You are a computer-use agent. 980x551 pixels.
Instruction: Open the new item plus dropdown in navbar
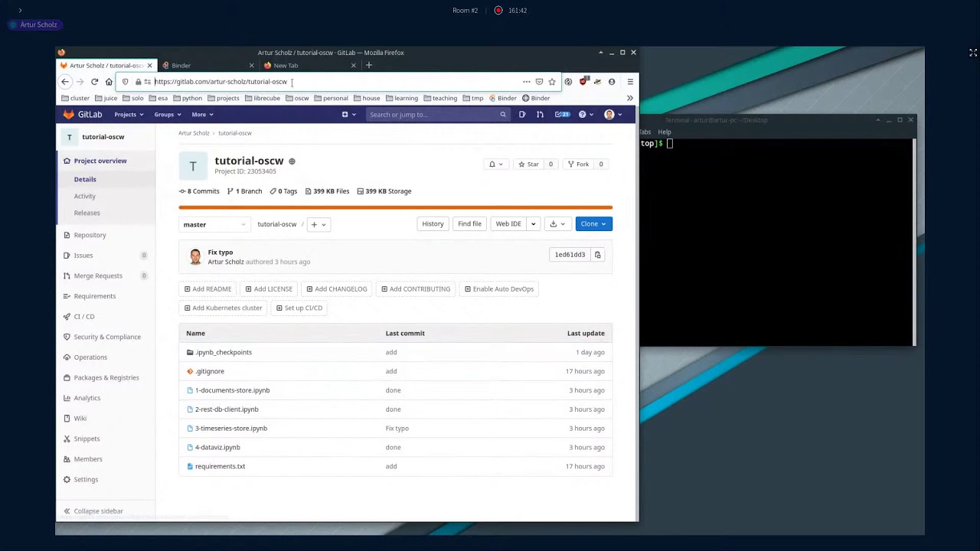[348, 115]
